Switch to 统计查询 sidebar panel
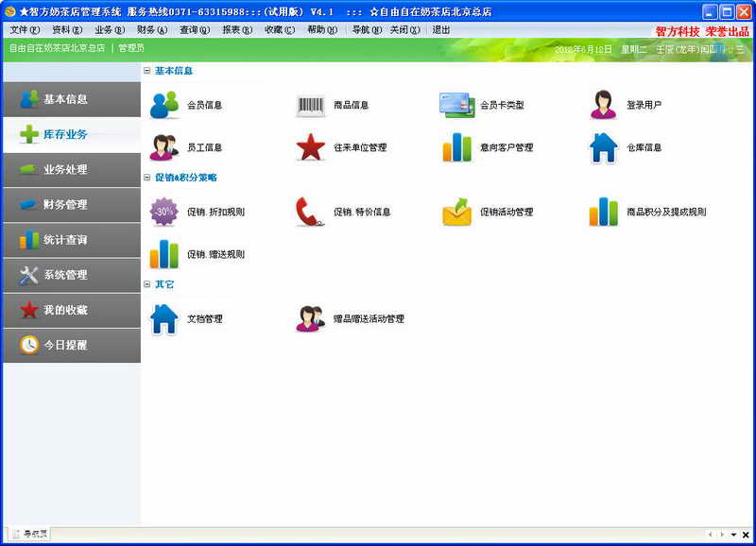 pyautogui.click(x=72, y=240)
